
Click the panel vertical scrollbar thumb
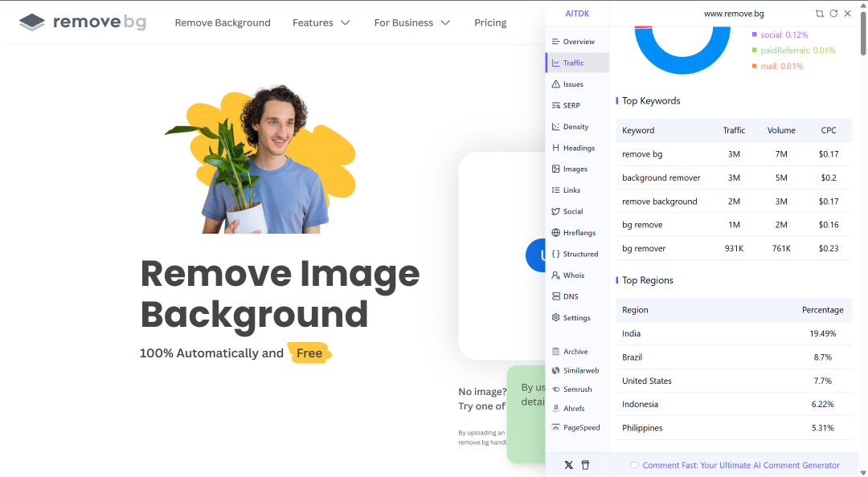click(863, 32)
